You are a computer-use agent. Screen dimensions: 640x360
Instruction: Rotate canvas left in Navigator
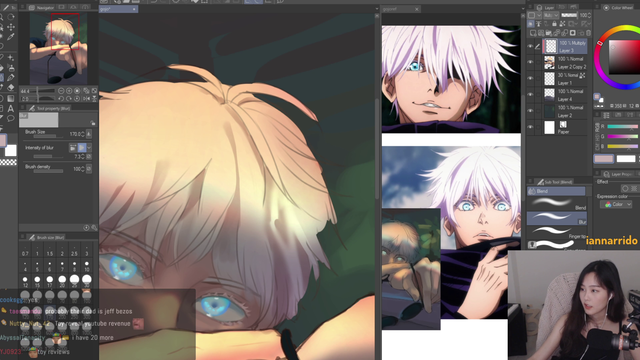(61, 98)
